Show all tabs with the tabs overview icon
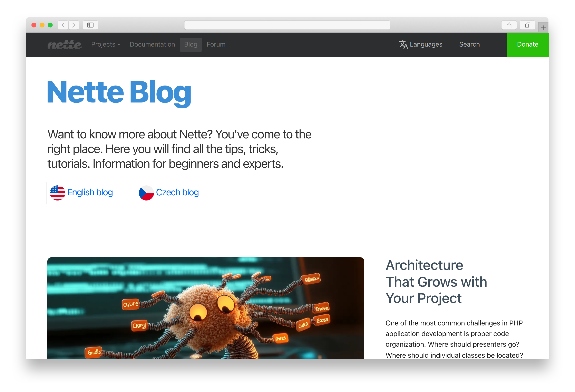This screenshot has height=392, width=575. click(527, 25)
